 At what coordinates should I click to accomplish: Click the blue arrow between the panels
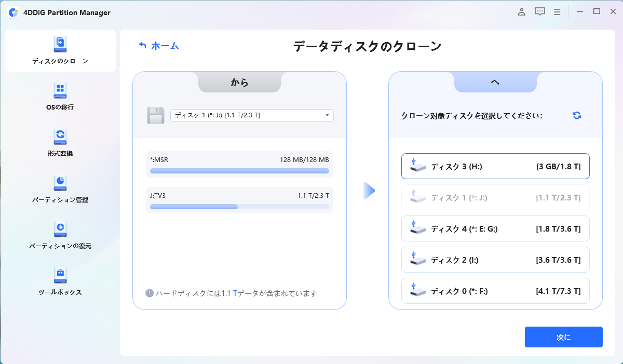(369, 191)
